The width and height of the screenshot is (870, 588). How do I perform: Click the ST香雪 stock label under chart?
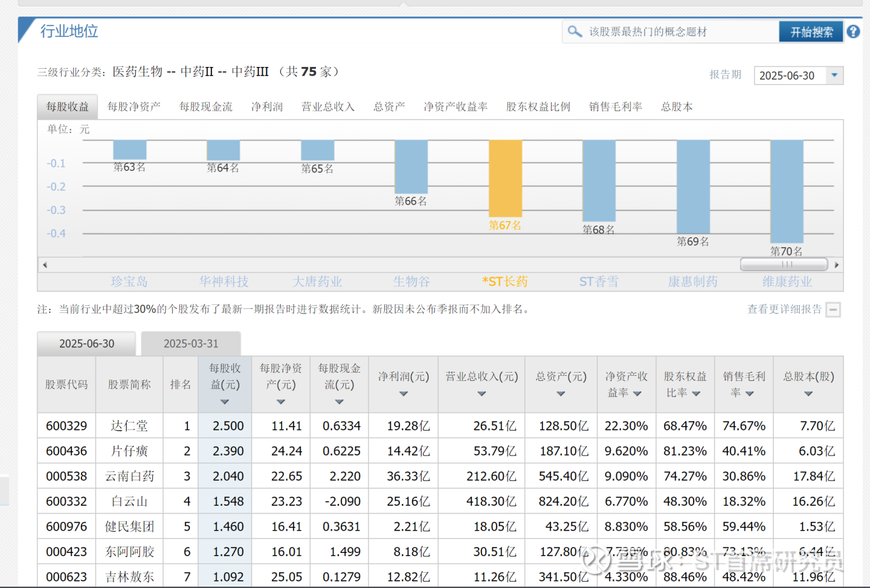[x=599, y=282]
